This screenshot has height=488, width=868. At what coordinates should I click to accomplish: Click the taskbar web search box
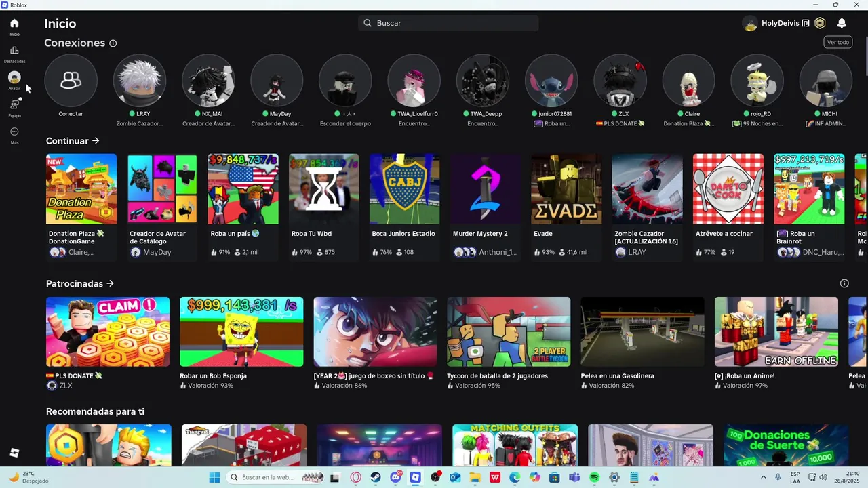[x=274, y=477]
